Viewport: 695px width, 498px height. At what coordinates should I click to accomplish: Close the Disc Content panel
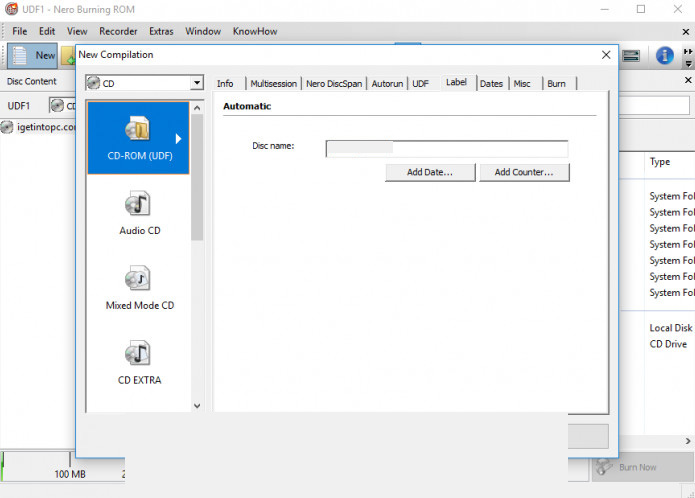688,80
